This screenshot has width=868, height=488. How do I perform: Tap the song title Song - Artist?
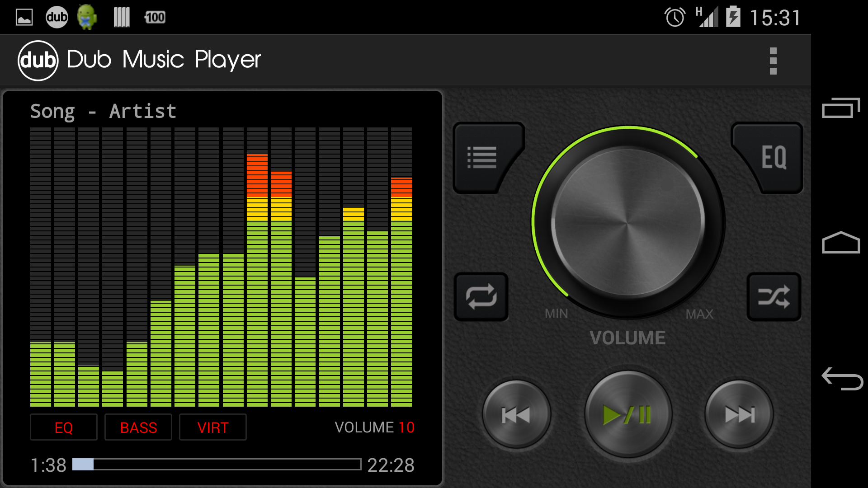pos(103,111)
